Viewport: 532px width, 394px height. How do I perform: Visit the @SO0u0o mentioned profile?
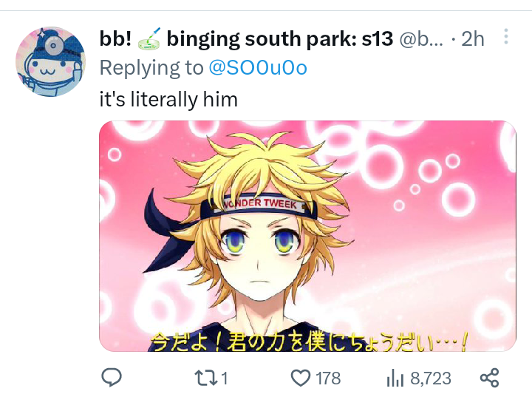coord(258,67)
